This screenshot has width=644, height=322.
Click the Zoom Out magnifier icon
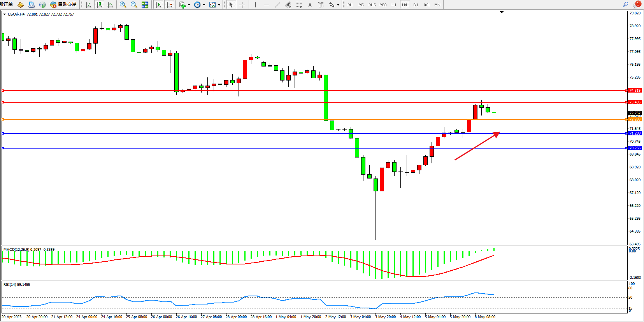click(134, 5)
